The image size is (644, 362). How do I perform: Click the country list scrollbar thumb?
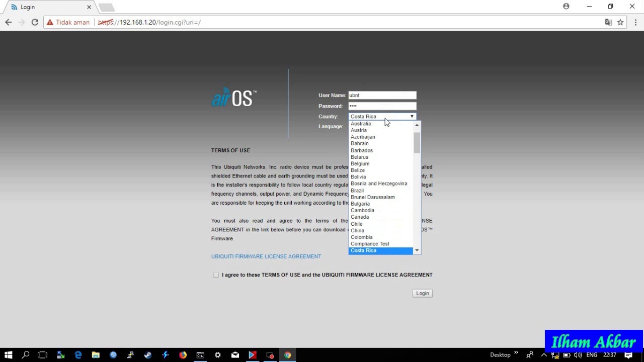(x=417, y=143)
